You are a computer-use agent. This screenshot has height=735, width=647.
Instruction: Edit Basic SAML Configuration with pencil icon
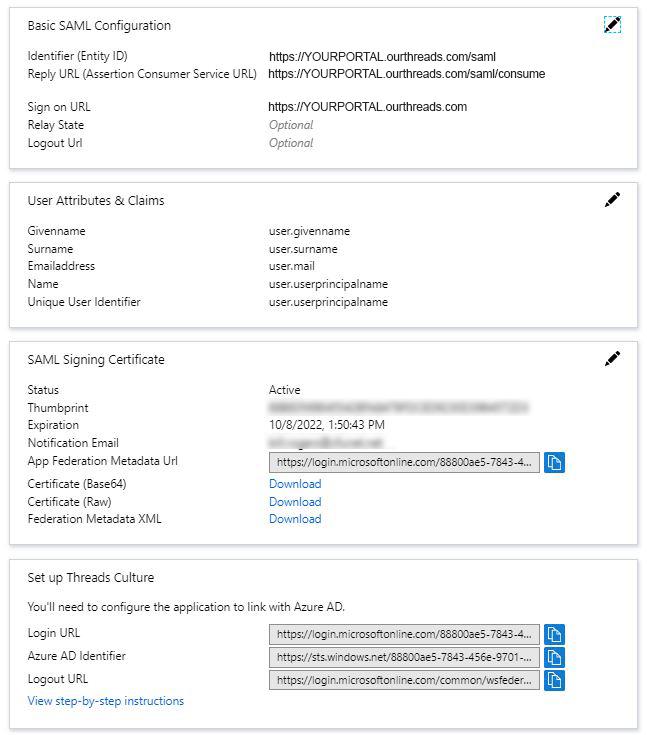(612, 24)
